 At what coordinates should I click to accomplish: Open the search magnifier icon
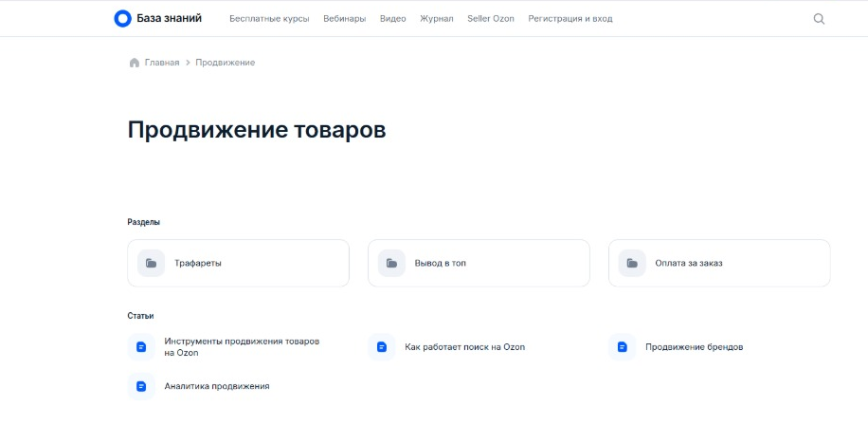(x=819, y=19)
